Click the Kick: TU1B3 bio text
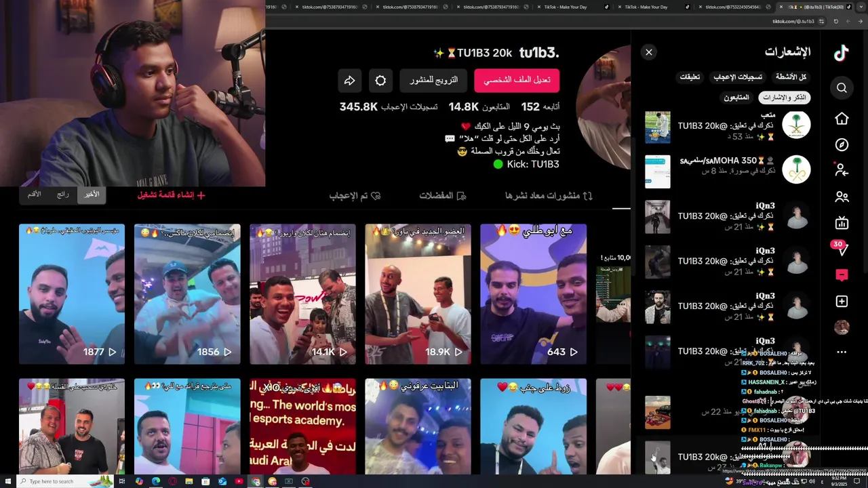 (x=526, y=164)
